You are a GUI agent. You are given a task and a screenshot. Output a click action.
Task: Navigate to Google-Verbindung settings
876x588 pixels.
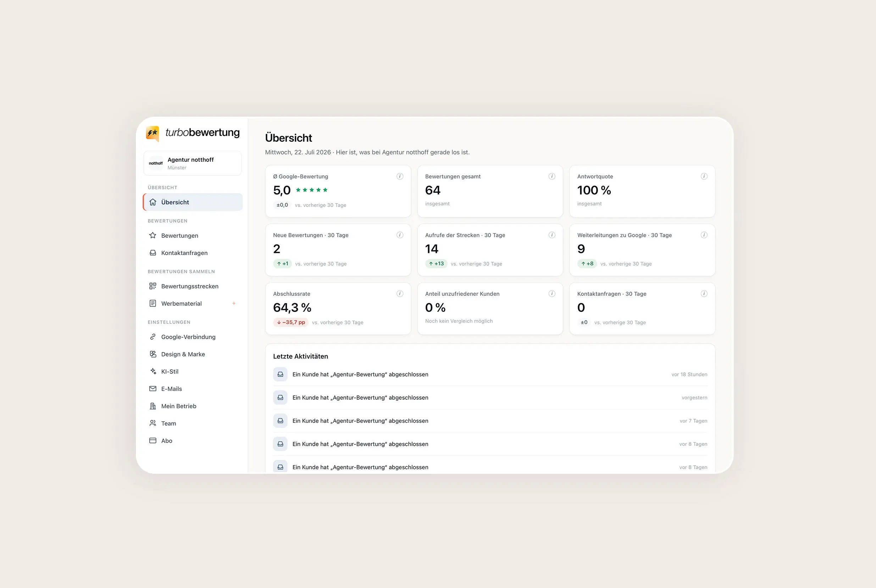pyautogui.click(x=192, y=337)
